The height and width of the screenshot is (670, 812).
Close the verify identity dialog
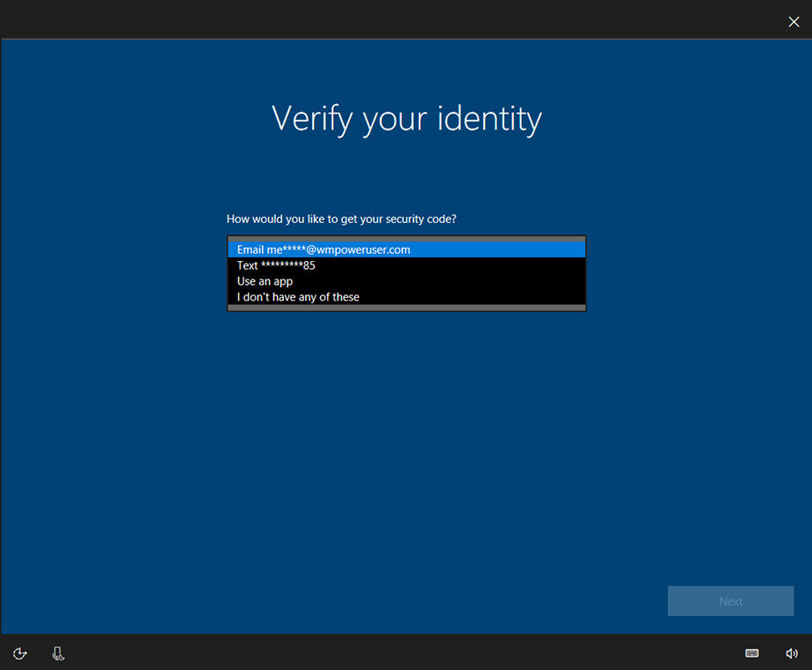[x=793, y=21]
